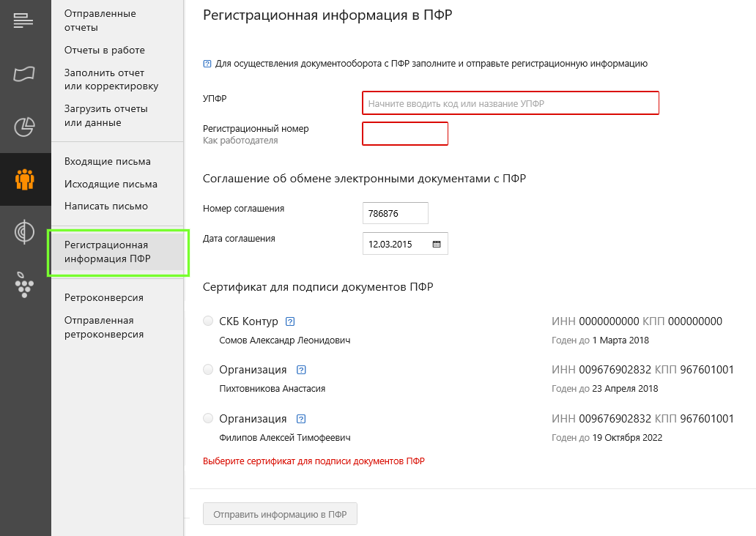Click help icon next to Пихтовникова's Организация
Screen dimensions: 756x536
(x=301, y=371)
